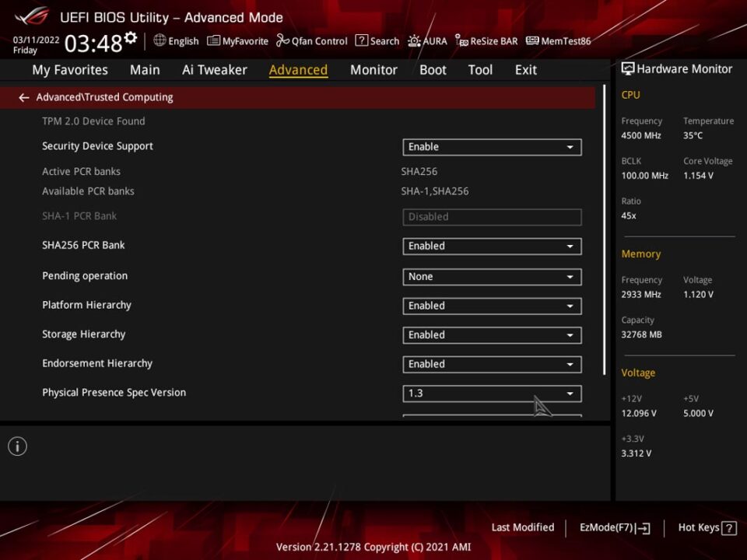This screenshot has height=560, width=747.
Task: Click Hardware Monitor display icon
Action: point(628,69)
